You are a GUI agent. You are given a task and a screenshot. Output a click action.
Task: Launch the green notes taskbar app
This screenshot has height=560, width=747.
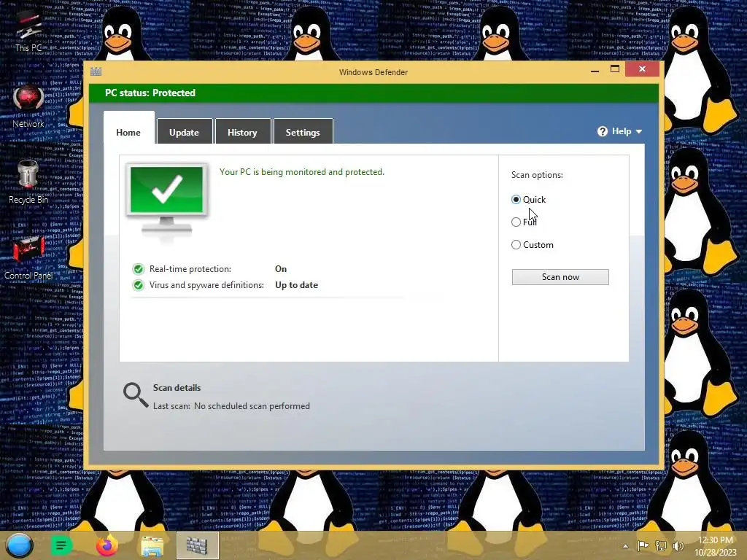[x=61, y=545]
